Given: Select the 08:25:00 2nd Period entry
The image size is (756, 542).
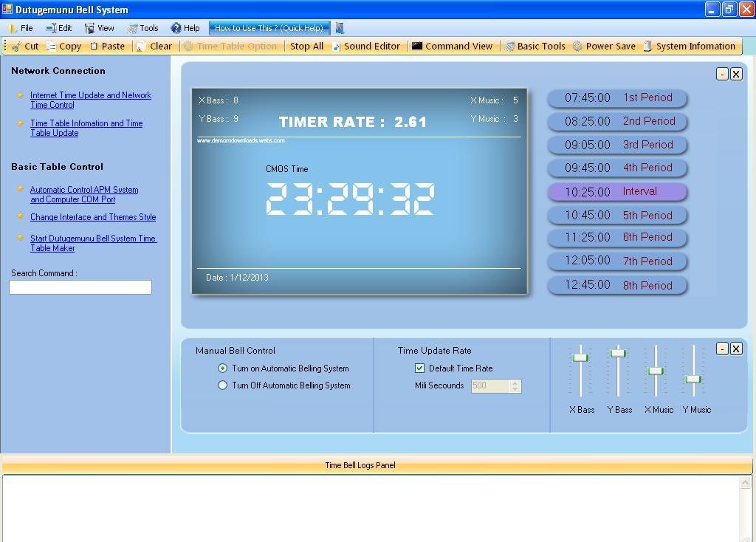Looking at the screenshot, I should tap(617, 121).
